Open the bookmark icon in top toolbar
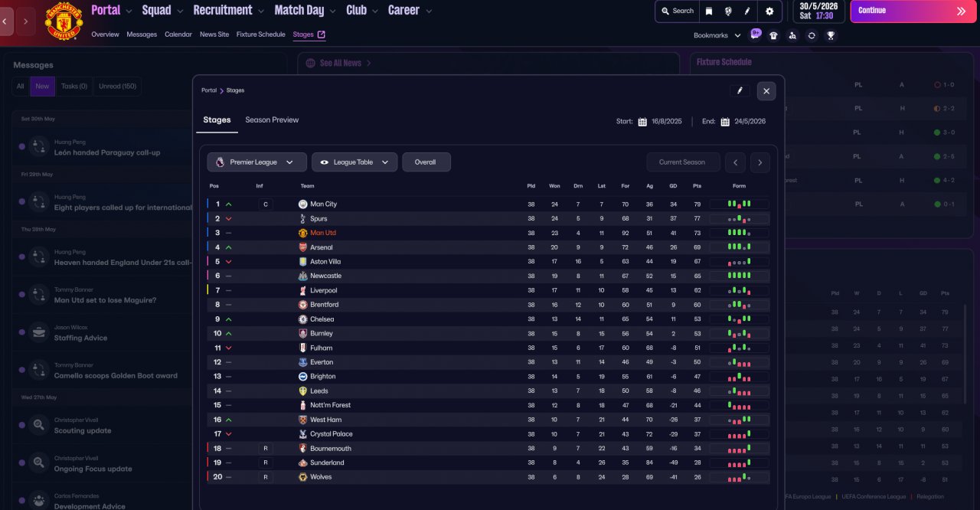980x510 pixels. click(x=709, y=11)
